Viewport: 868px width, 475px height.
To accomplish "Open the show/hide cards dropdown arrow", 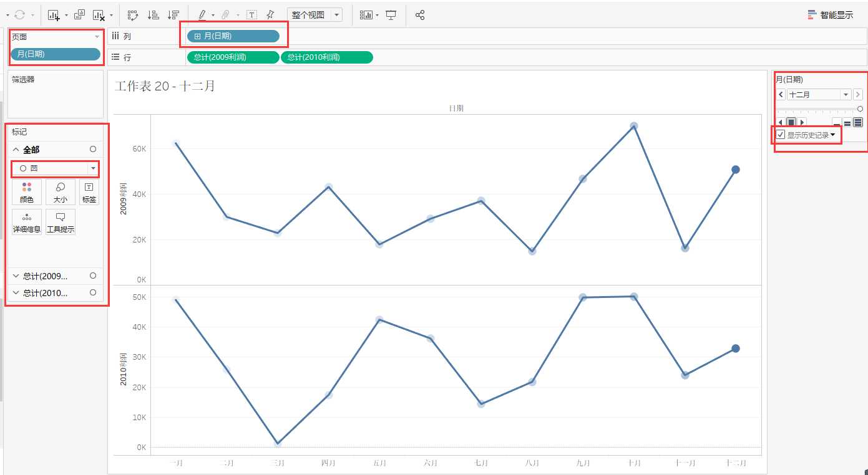I will [x=377, y=15].
